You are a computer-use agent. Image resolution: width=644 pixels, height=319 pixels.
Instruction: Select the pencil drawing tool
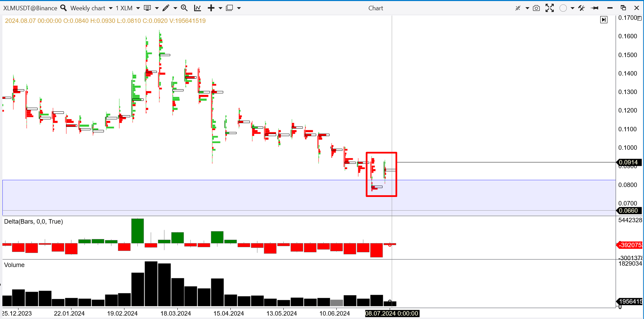pos(166,8)
